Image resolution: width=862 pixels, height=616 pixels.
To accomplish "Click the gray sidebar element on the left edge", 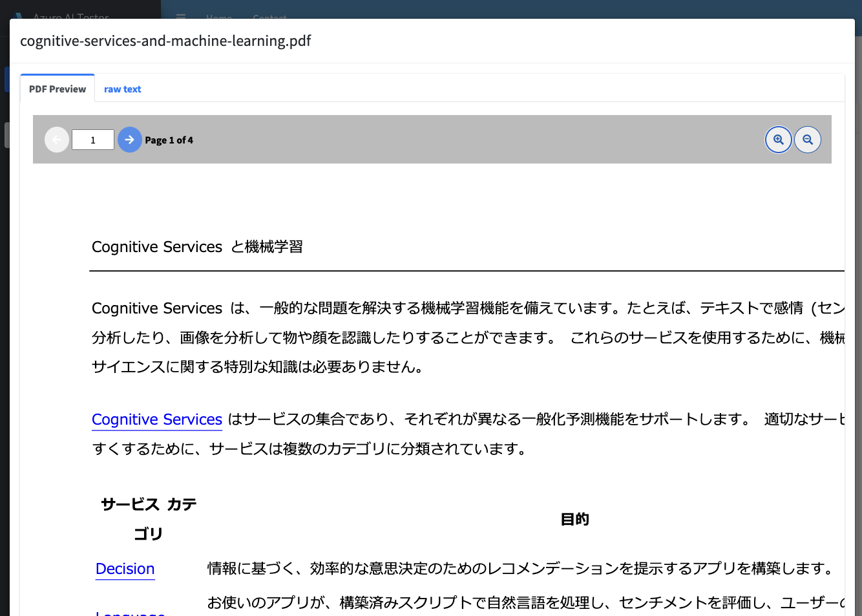I will [x=8, y=134].
